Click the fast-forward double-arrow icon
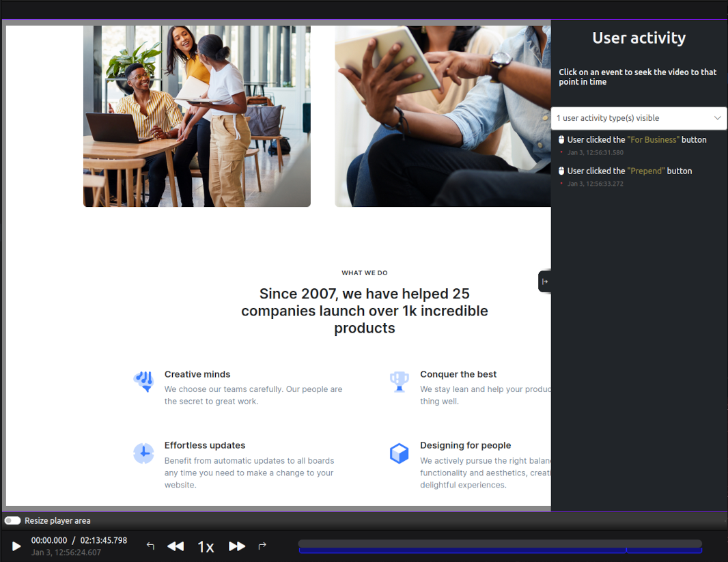Image resolution: width=728 pixels, height=562 pixels. (237, 546)
